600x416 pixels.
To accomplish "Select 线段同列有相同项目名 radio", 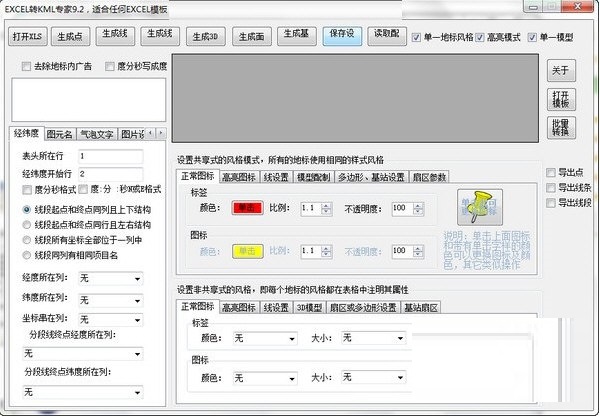I will (x=26, y=255).
